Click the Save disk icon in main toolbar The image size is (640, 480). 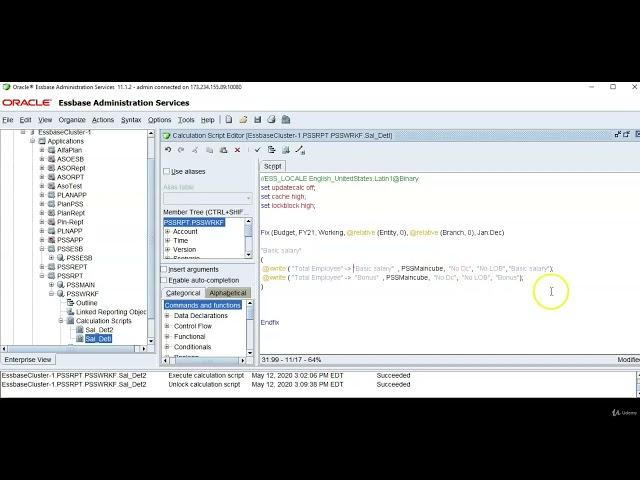coord(257,120)
